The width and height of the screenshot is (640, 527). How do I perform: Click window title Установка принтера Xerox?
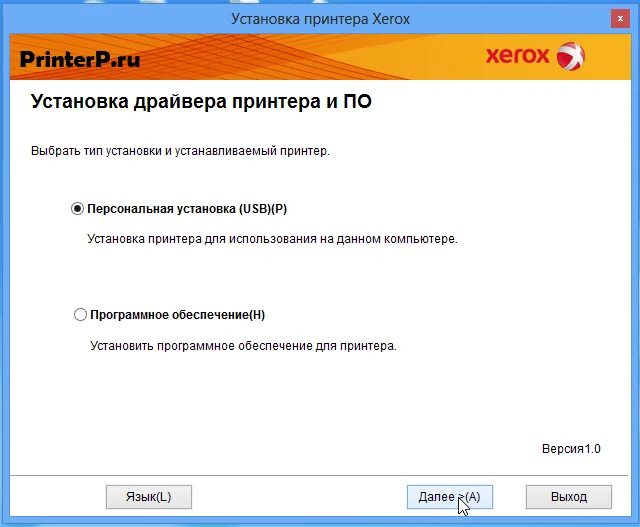click(x=320, y=19)
